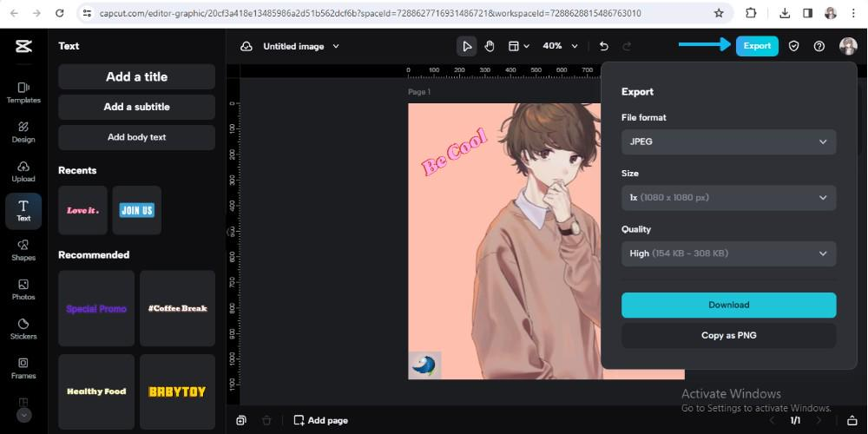The width and height of the screenshot is (868, 434).
Task: Click Add a subtitle
Action: [137, 107]
